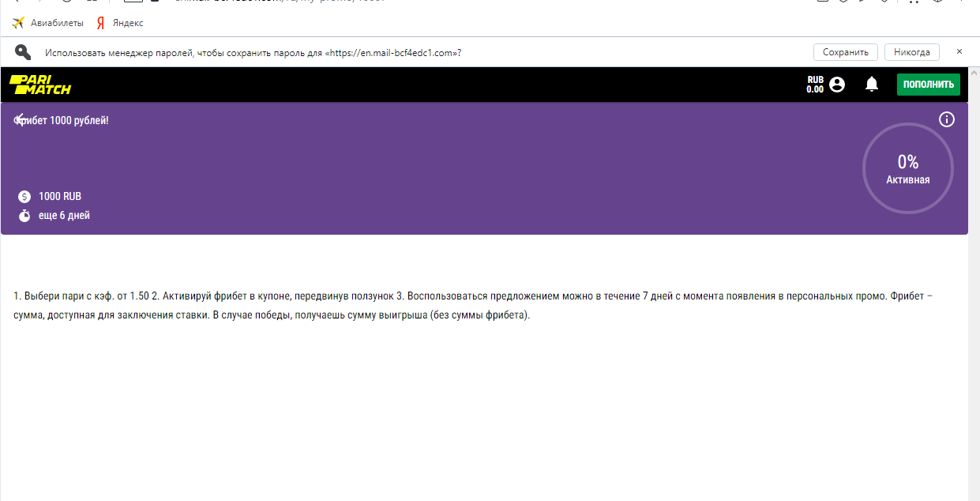Go back using the arrow beside Фрибет title
Image resolution: width=980 pixels, height=501 pixels.
21,120
